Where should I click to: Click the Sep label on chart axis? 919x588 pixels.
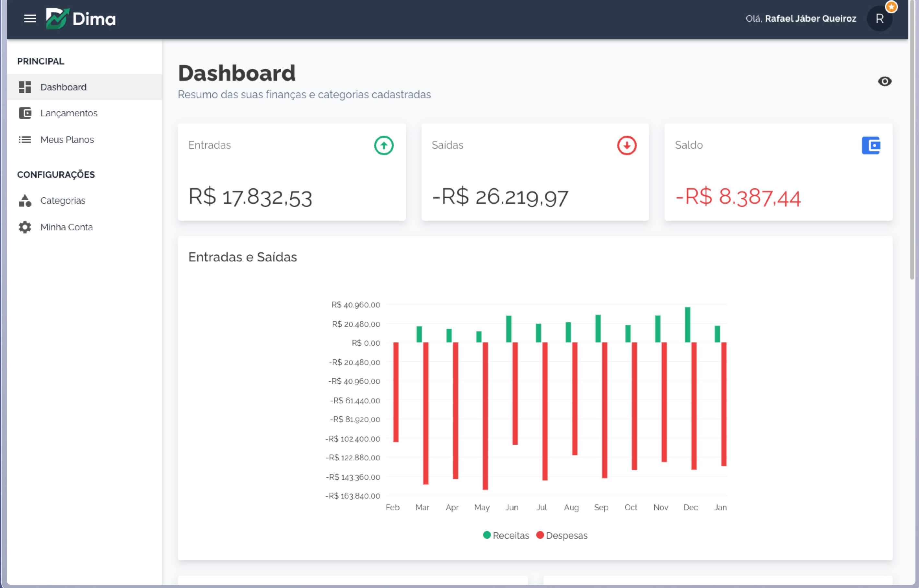pyautogui.click(x=601, y=507)
